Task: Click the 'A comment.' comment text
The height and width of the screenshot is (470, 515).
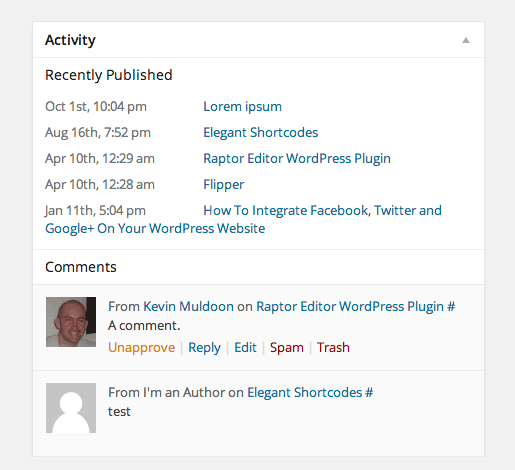Action: 144,326
